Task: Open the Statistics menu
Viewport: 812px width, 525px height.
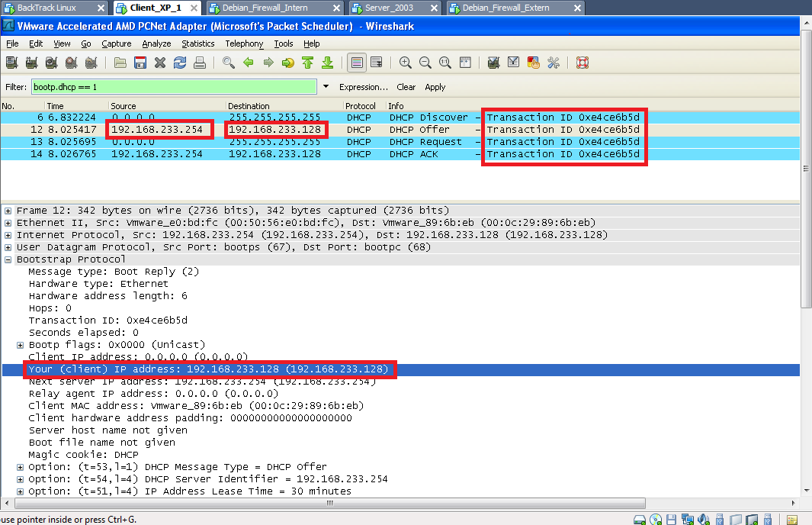Action: coord(197,43)
